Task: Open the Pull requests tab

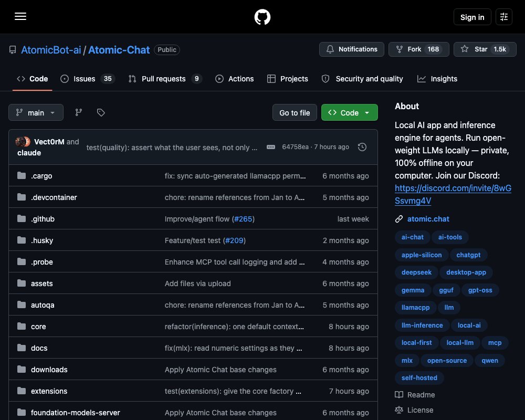Action: point(165,79)
